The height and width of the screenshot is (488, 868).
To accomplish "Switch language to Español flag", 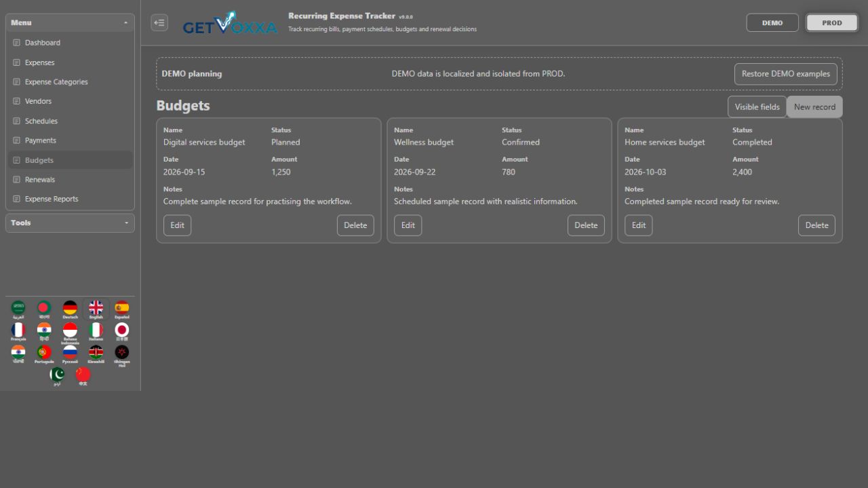I will pos(121,309).
